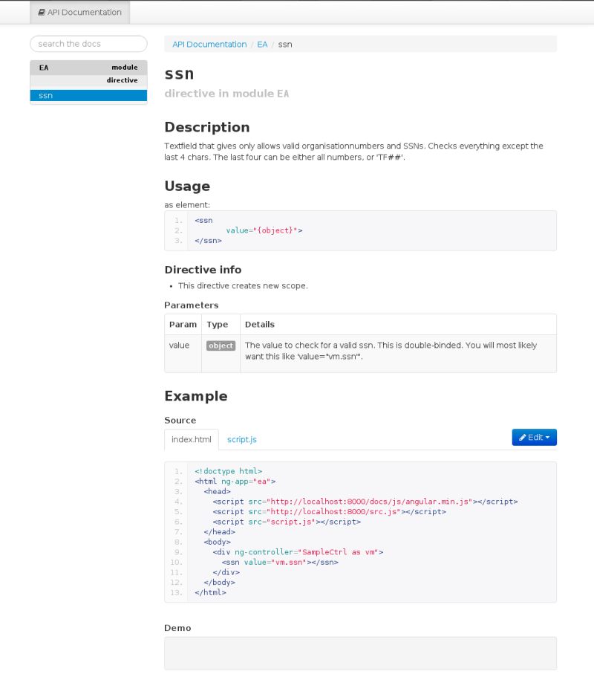This screenshot has height=700, width=594.
Task: Switch to the script.js tab
Action: (x=242, y=439)
